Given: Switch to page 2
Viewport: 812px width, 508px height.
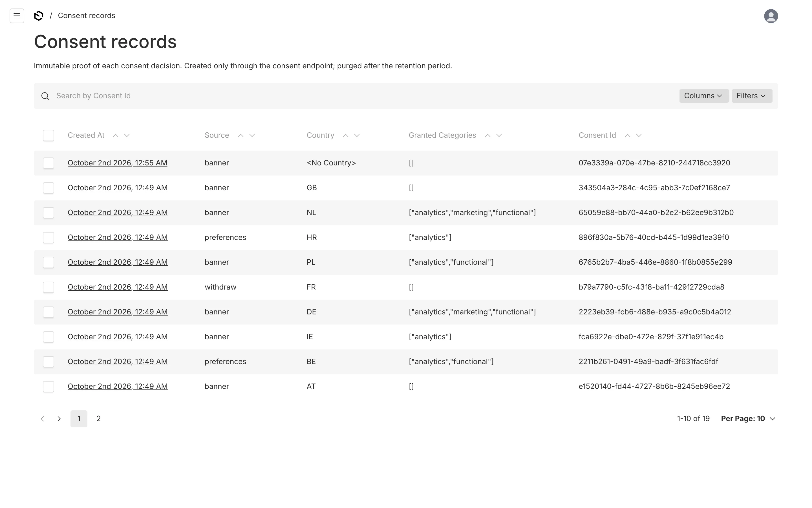Looking at the screenshot, I should [99, 419].
